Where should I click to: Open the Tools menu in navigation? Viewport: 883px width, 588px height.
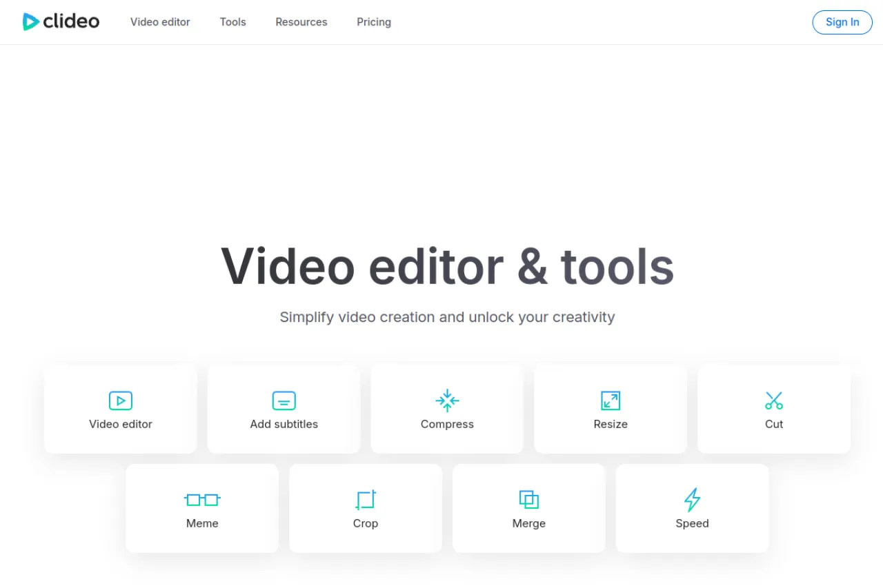pos(233,22)
